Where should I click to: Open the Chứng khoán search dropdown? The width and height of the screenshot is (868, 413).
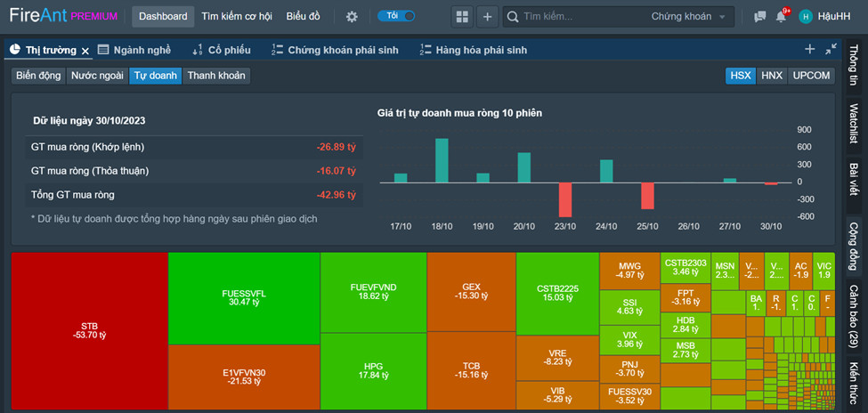click(688, 17)
